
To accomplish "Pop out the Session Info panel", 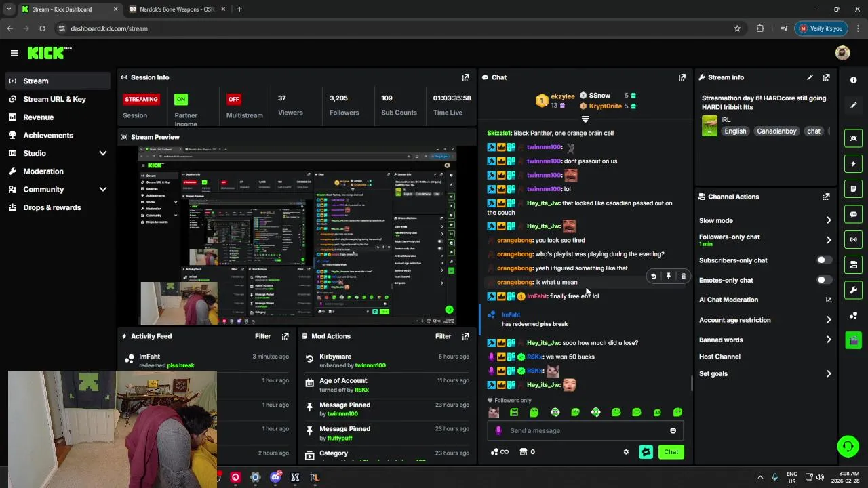I will coord(465,77).
